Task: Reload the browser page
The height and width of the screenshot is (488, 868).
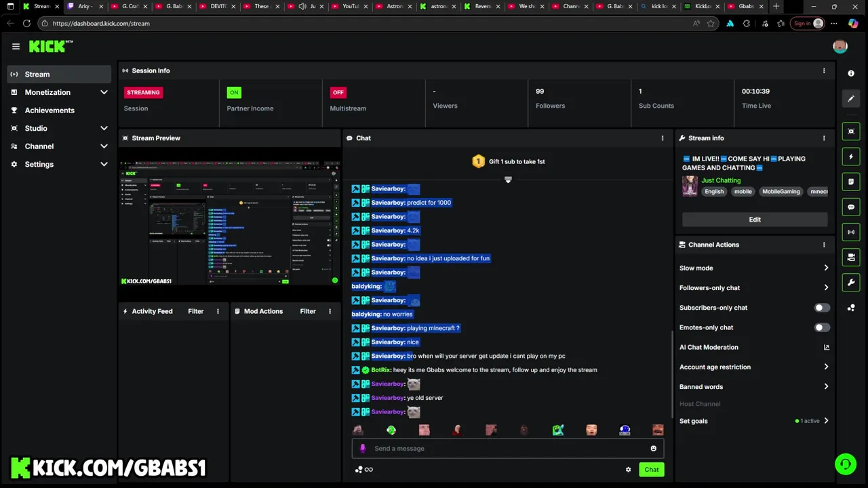Action: click(x=26, y=23)
